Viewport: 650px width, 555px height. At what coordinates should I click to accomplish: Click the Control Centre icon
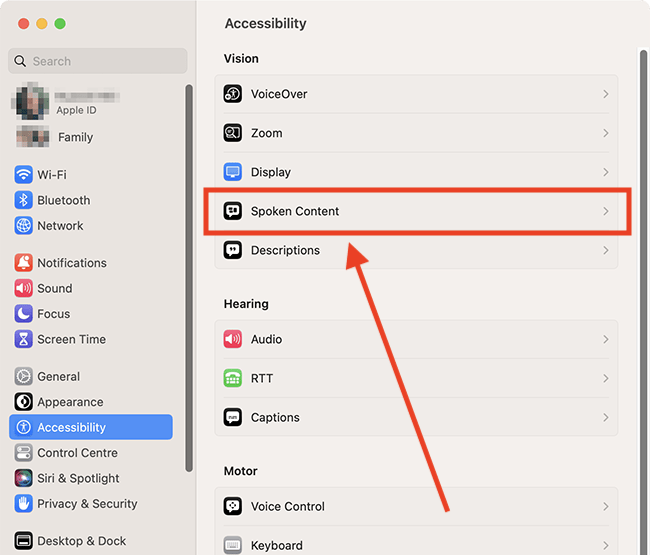(x=24, y=453)
